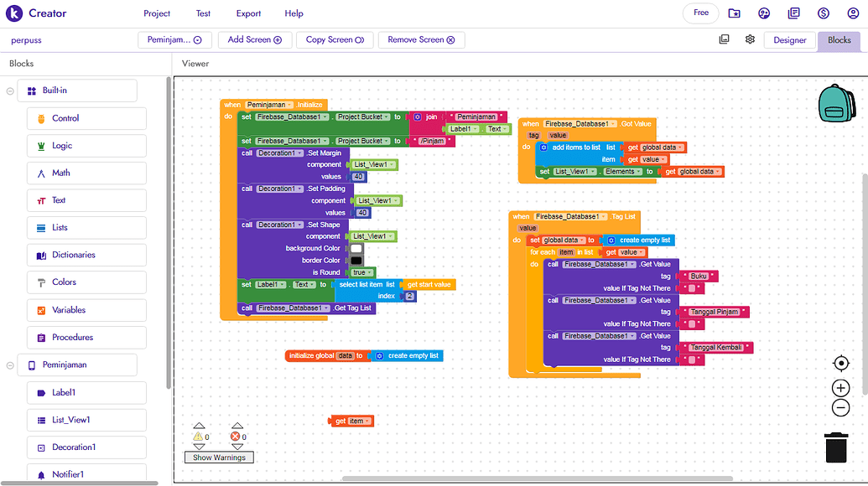
Task: Open the Logic blocks category
Action: [x=86, y=146]
